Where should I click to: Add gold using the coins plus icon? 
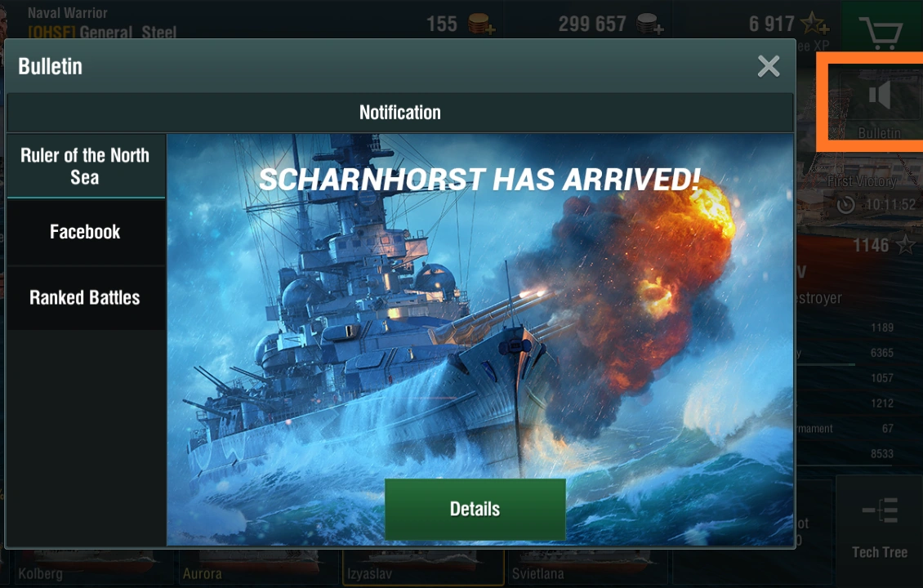482,24
